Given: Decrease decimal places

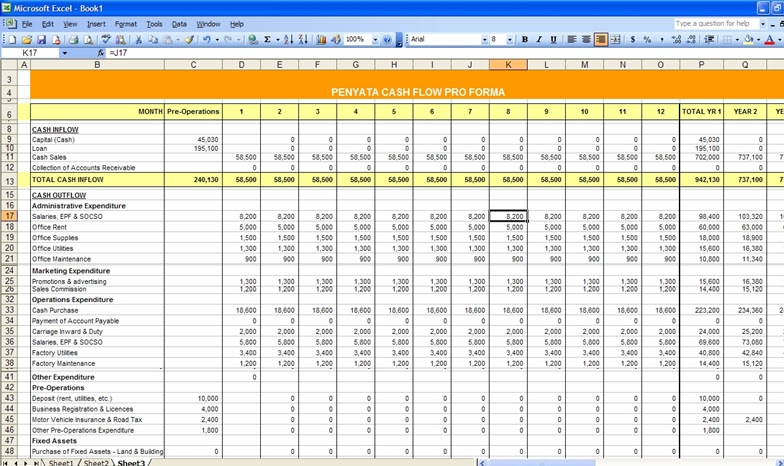Looking at the screenshot, I should (691, 40).
